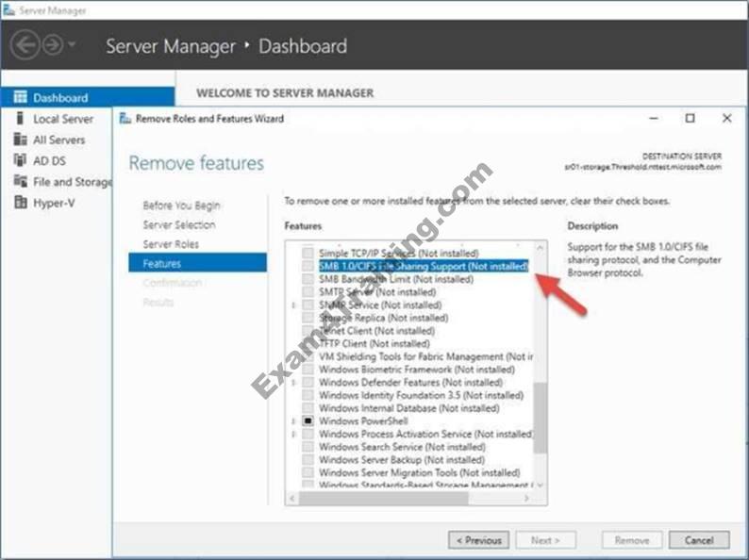Select SMB 1.0/CIFS File Sharing Support item
This screenshot has height=560, width=749.
click(x=423, y=267)
